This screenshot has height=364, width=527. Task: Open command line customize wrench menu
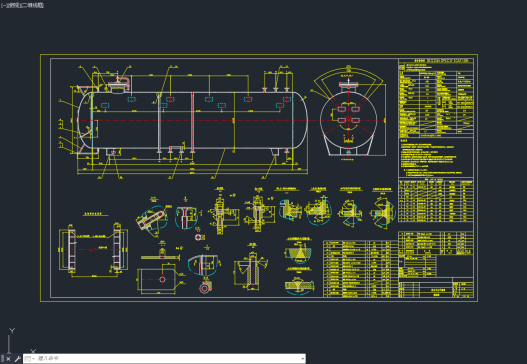pyautogui.click(x=18, y=359)
